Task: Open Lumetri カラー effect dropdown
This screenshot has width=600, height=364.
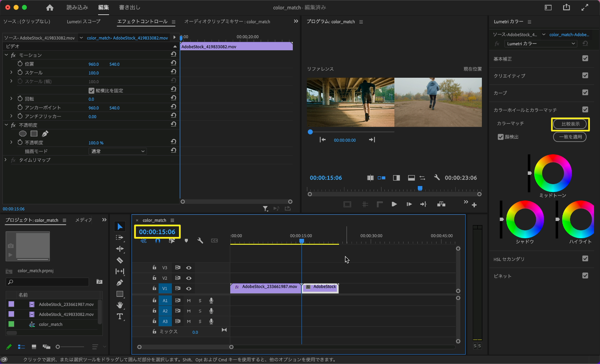Action: [x=541, y=44]
